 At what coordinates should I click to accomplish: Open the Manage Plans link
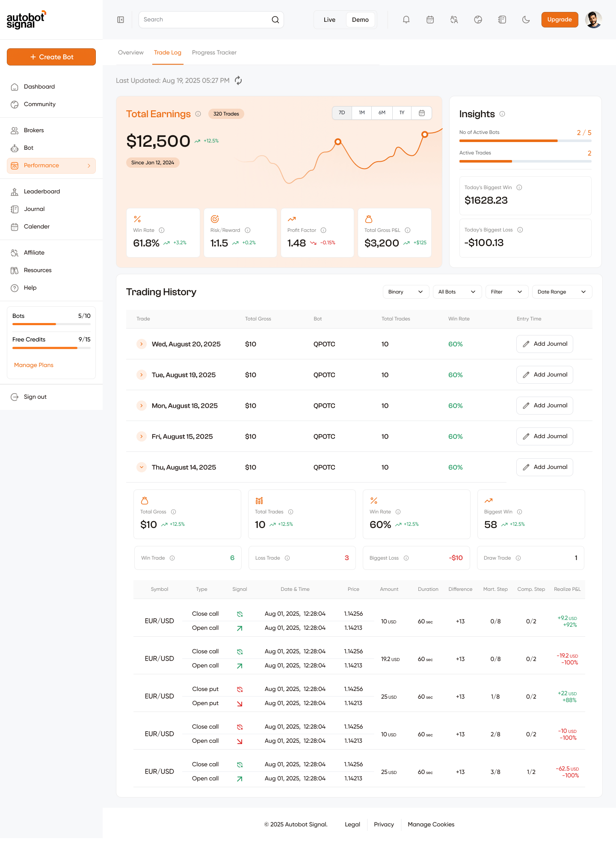click(34, 365)
